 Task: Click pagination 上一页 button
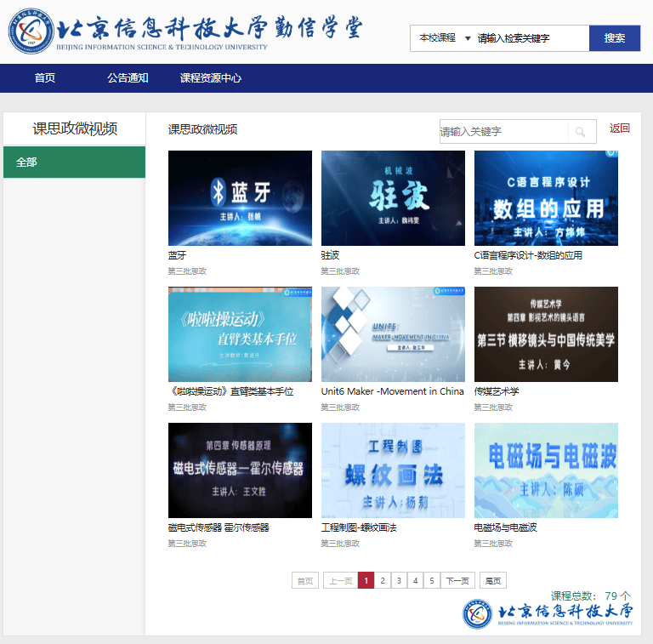click(341, 581)
